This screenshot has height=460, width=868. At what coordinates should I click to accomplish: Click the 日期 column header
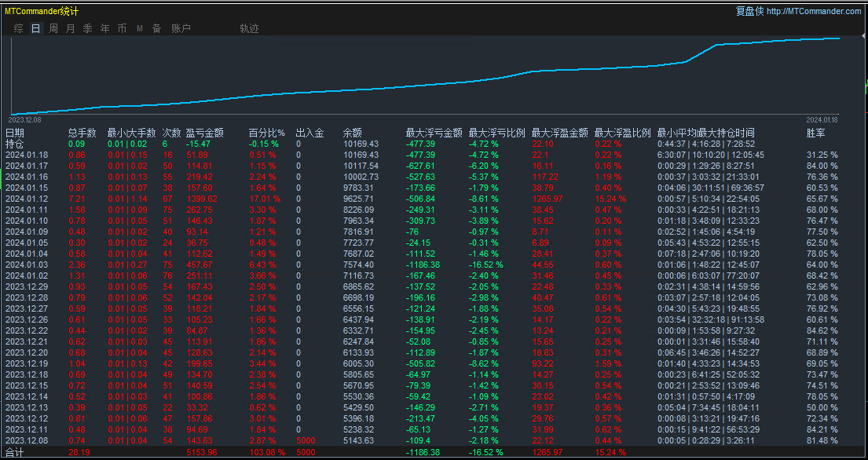click(x=15, y=133)
